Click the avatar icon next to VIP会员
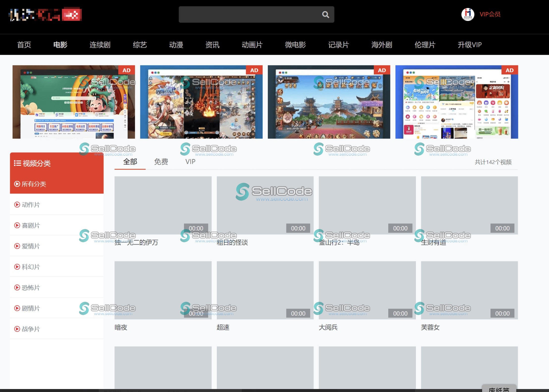Viewport: 549px width, 392px height. (x=468, y=14)
